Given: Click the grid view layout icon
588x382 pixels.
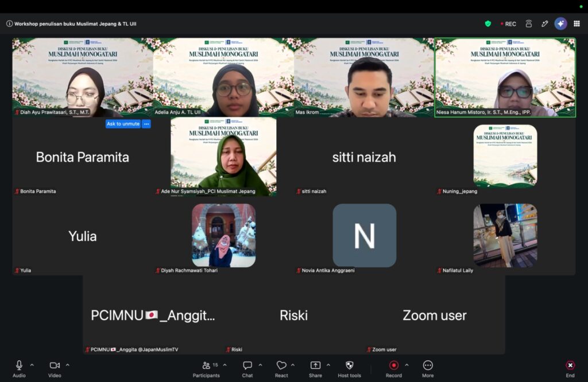Looking at the screenshot, I should (577, 24).
